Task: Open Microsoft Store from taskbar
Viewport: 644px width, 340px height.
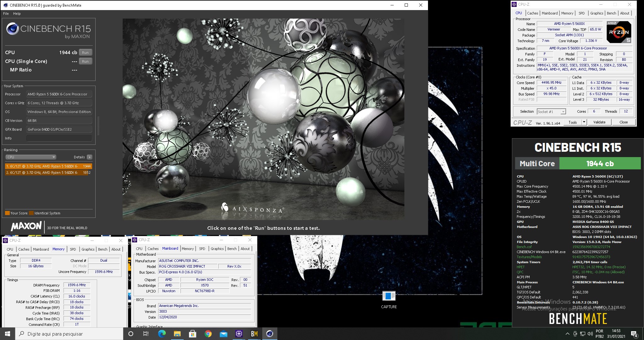Action: 192,334
